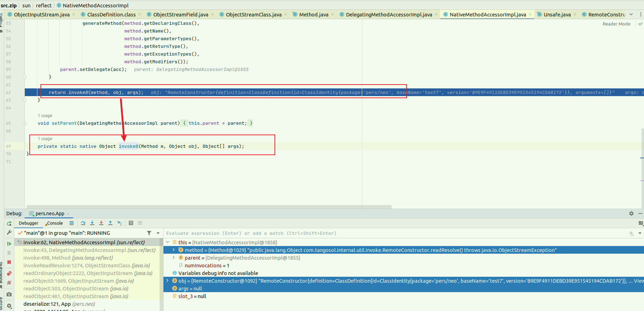Step over to next line
The width and height of the screenshot is (644, 311).
click(83, 223)
